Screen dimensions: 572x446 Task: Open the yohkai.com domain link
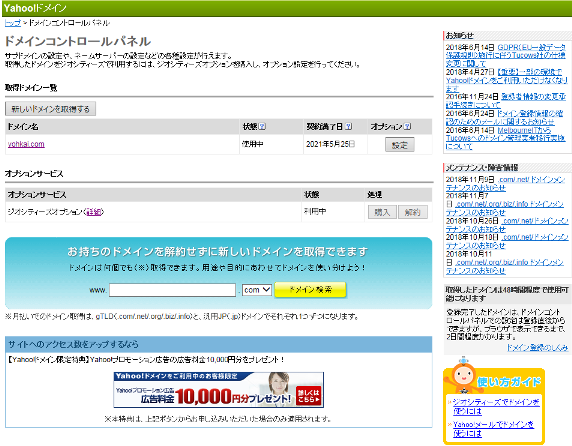pyautogui.click(x=26, y=144)
